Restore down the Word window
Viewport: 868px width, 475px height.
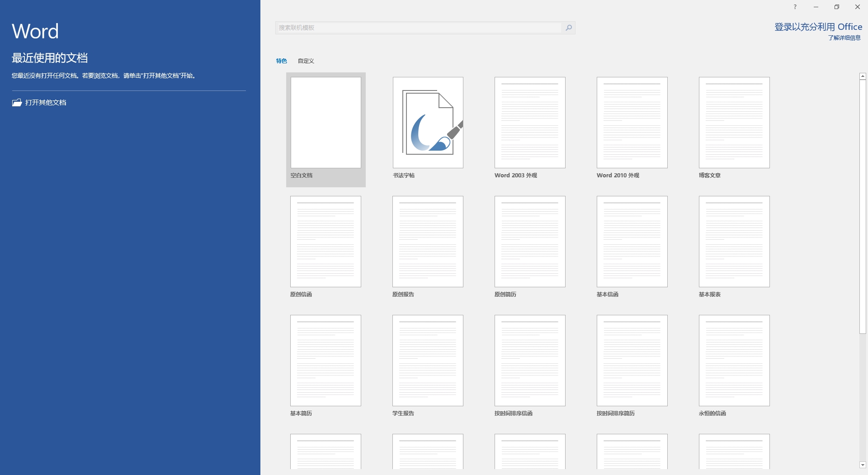coord(836,7)
